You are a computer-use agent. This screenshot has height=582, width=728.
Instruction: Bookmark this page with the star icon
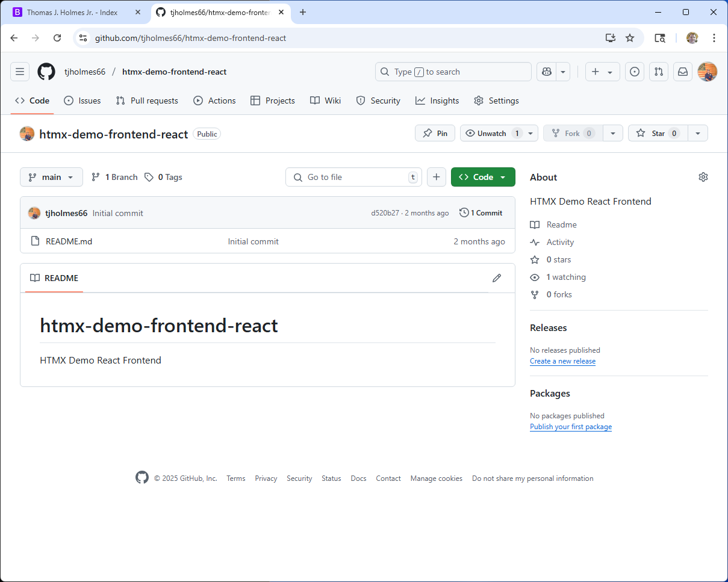630,38
